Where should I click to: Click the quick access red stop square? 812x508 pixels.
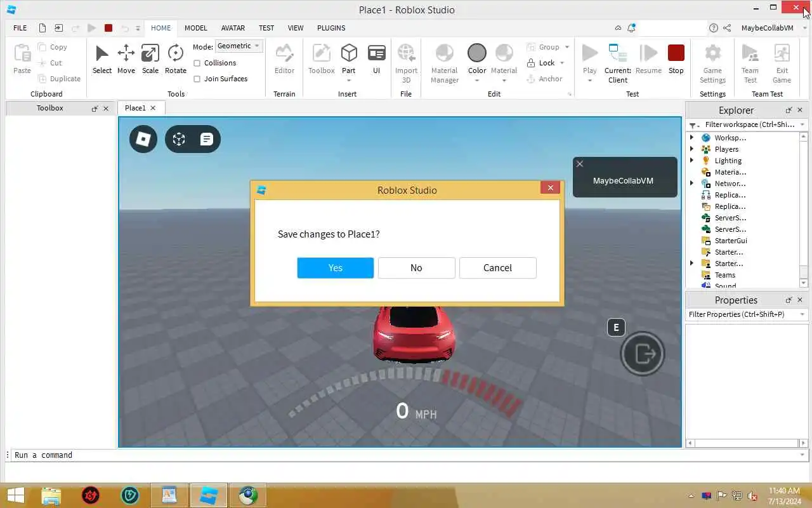click(108, 28)
